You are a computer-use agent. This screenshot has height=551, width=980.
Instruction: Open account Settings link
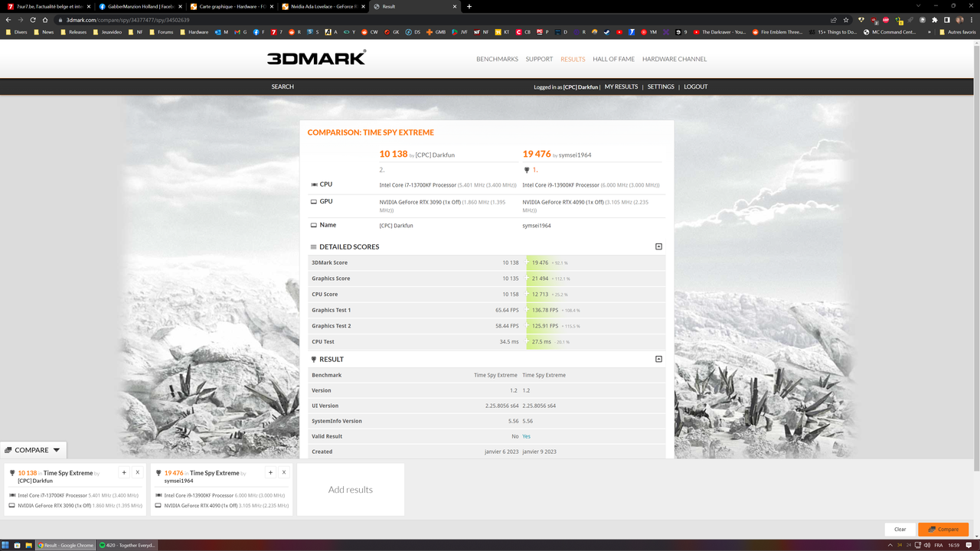pyautogui.click(x=661, y=86)
